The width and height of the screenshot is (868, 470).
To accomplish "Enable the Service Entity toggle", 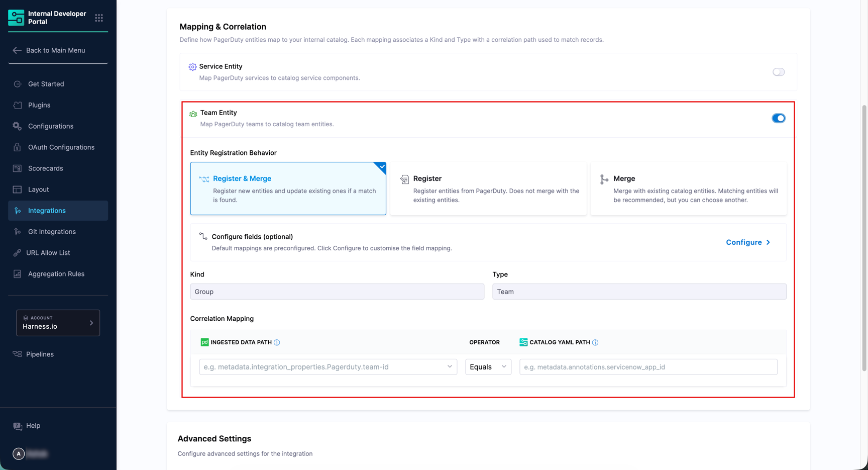I will tap(778, 72).
